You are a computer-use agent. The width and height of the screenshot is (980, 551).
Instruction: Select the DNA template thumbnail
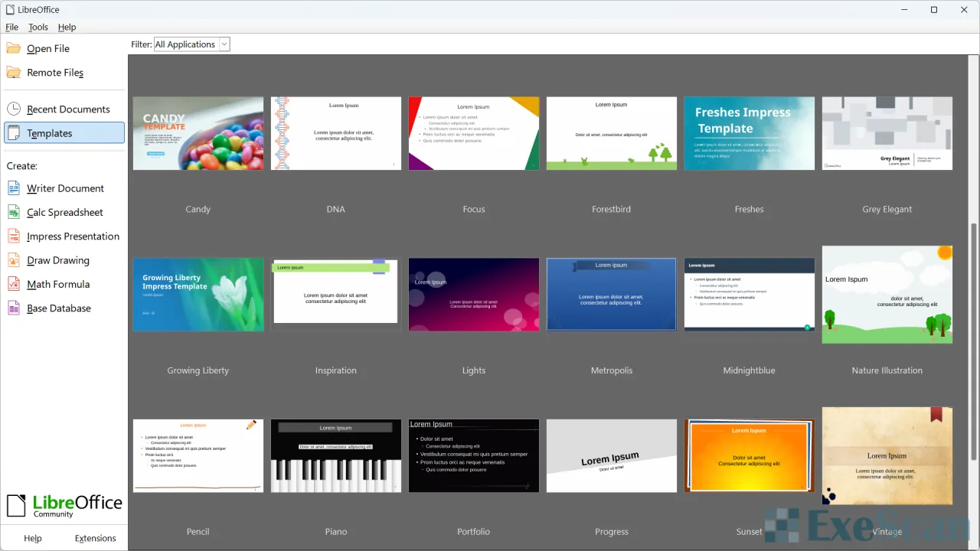click(x=336, y=133)
